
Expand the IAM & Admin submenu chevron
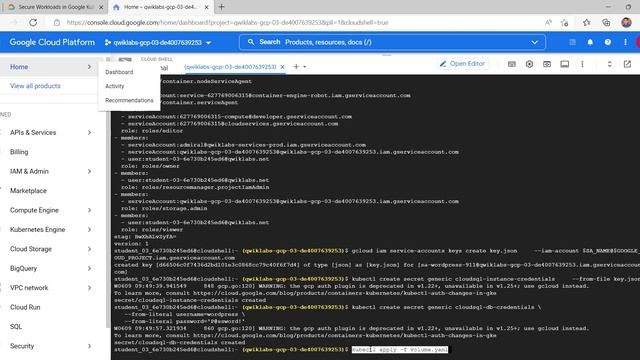click(89, 171)
